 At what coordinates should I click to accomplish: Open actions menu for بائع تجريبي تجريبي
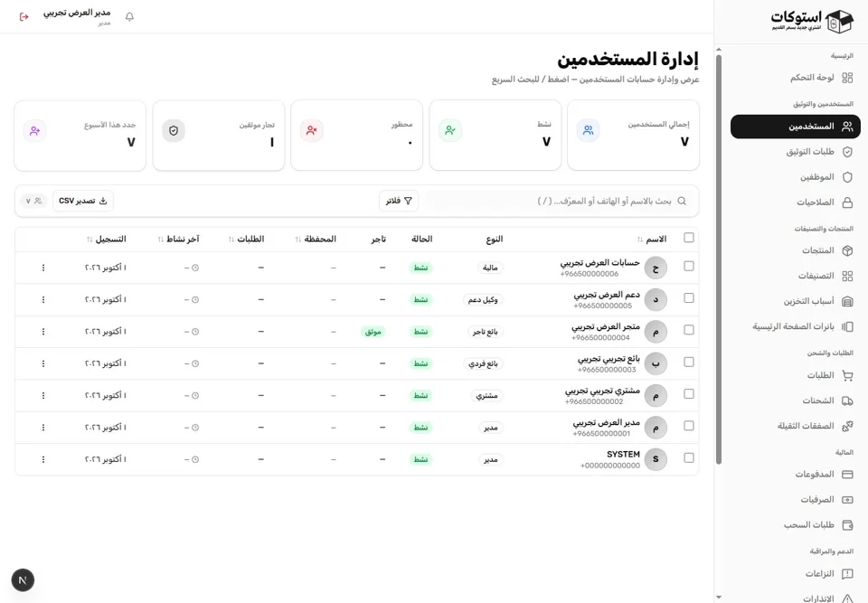pyautogui.click(x=43, y=363)
